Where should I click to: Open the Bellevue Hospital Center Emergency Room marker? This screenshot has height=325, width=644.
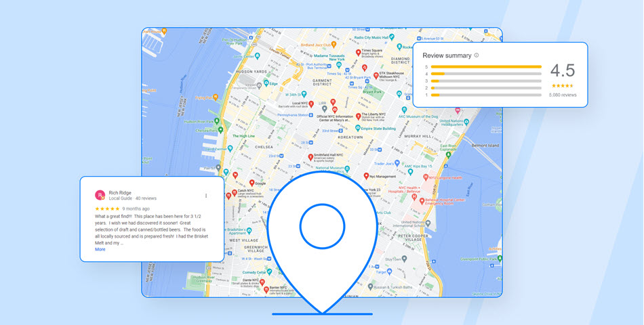(x=422, y=200)
